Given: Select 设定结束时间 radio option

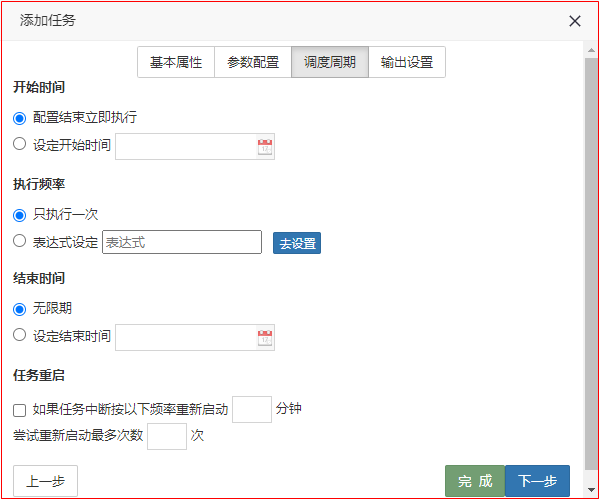Looking at the screenshot, I should [x=19, y=335].
